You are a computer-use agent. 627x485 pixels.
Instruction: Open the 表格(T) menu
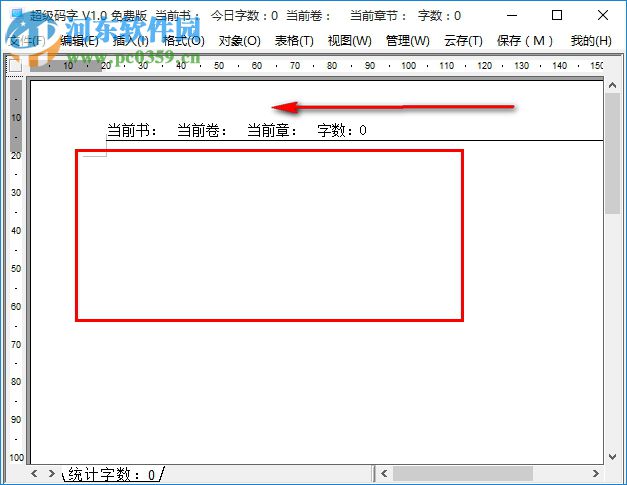click(x=294, y=41)
